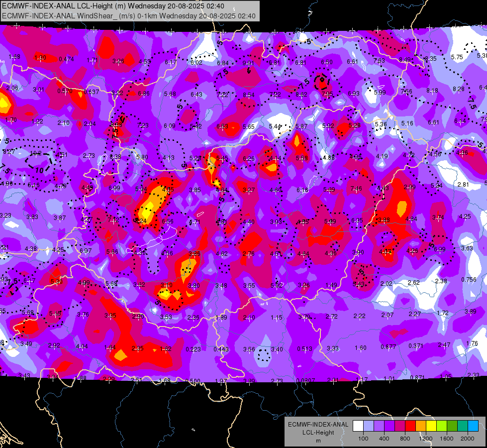Click the grid value 6.50
The height and width of the screenshot is (448, 487).
[x=327, y=62]
